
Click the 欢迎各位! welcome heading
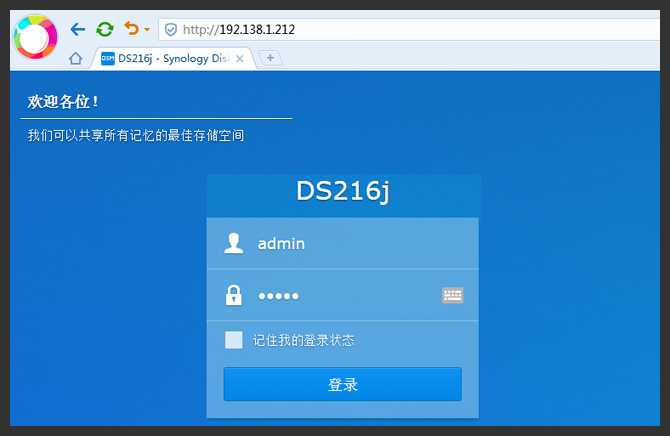pyautogui.click(x=63, y=102)
